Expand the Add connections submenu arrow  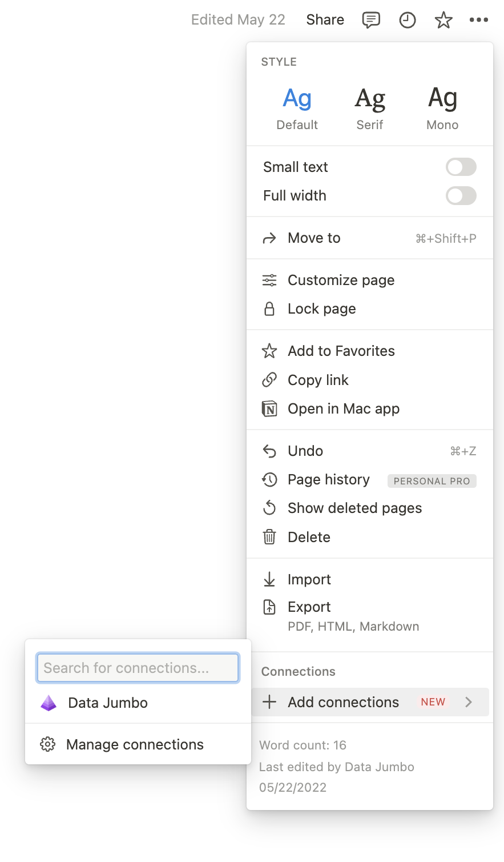pyautogui.click(x=469, y=702)
